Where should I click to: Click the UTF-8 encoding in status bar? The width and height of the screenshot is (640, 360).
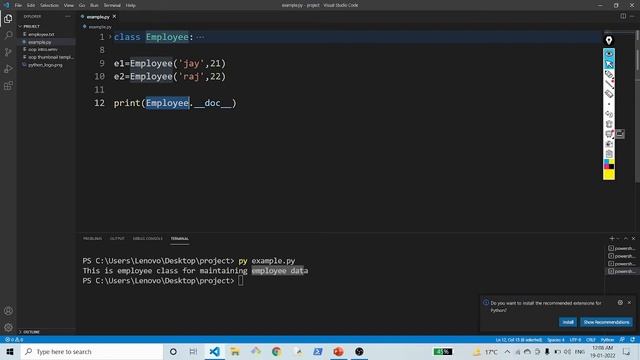tap(575, 340)
